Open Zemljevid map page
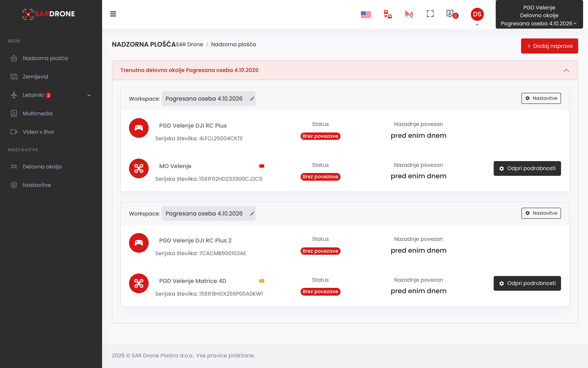This screenshot has height=368, width=588. pos(36,77)
